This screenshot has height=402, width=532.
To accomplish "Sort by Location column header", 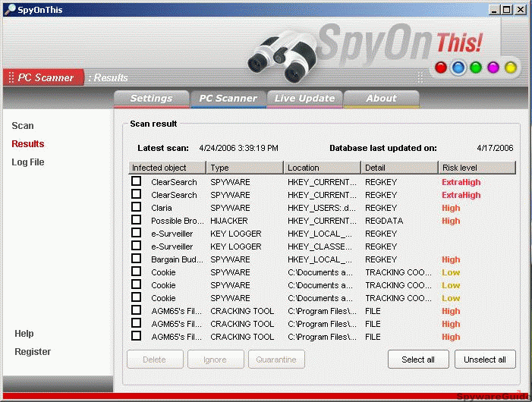I will coord(323,168).
